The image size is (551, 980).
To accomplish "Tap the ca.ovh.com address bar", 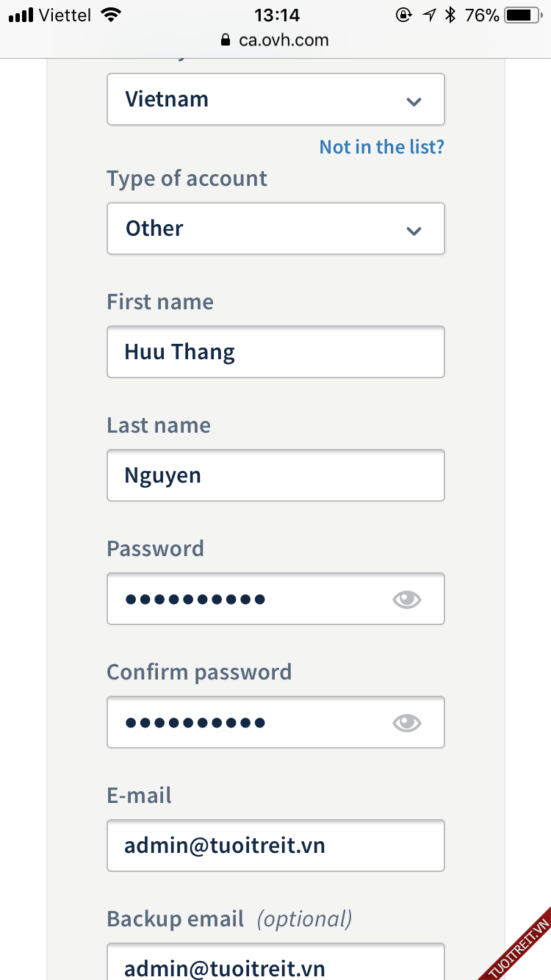I will (x=283, y=40).
